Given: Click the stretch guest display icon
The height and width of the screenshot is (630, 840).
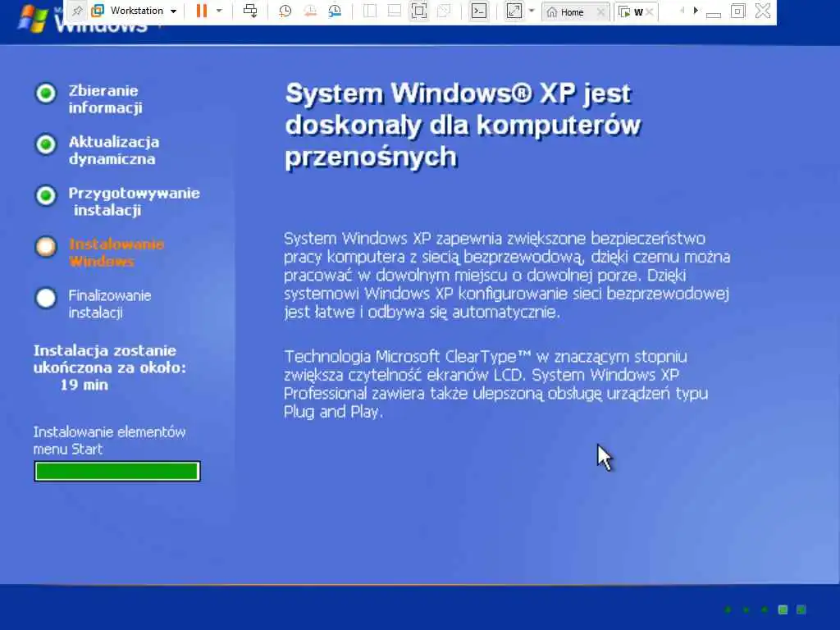Looking at the screenshot, I should (514, 11).
